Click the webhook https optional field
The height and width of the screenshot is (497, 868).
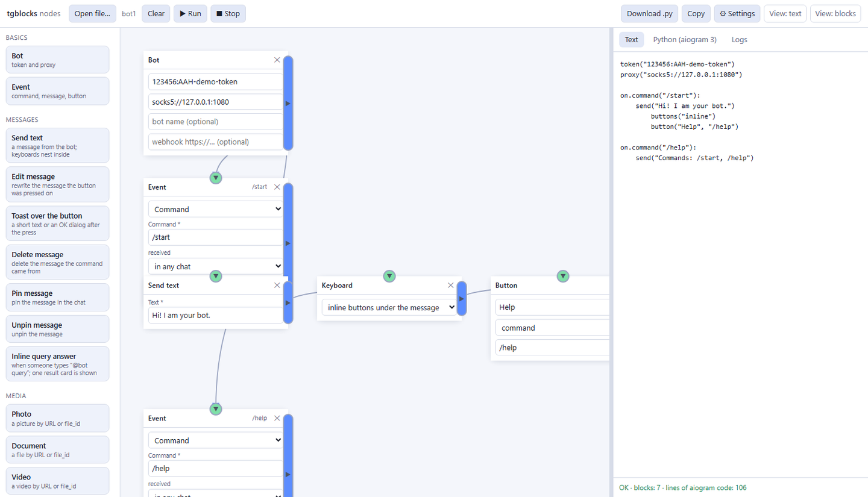point(216,142)
